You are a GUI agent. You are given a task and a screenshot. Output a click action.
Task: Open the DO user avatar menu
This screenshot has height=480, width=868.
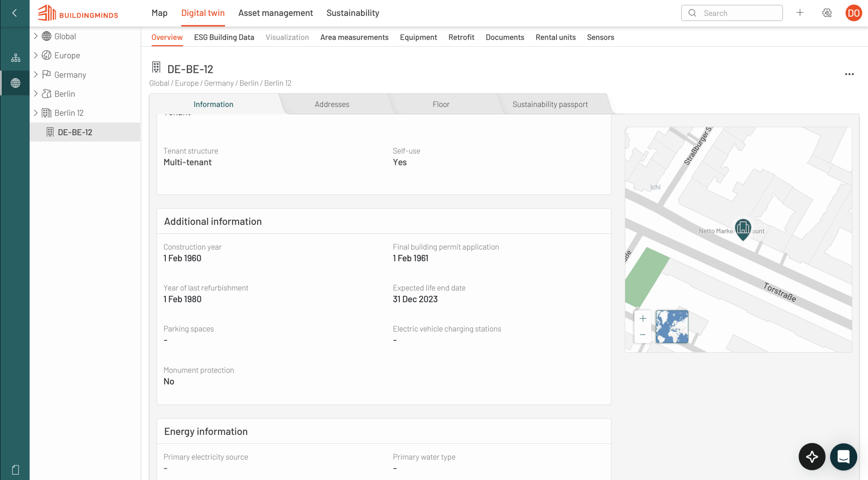(854, 13)
